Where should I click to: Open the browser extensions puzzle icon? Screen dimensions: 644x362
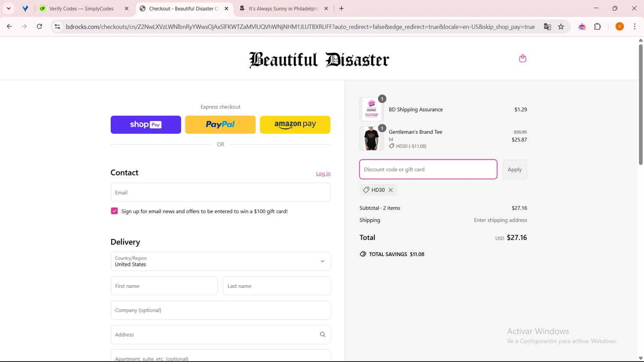point(597,27)
